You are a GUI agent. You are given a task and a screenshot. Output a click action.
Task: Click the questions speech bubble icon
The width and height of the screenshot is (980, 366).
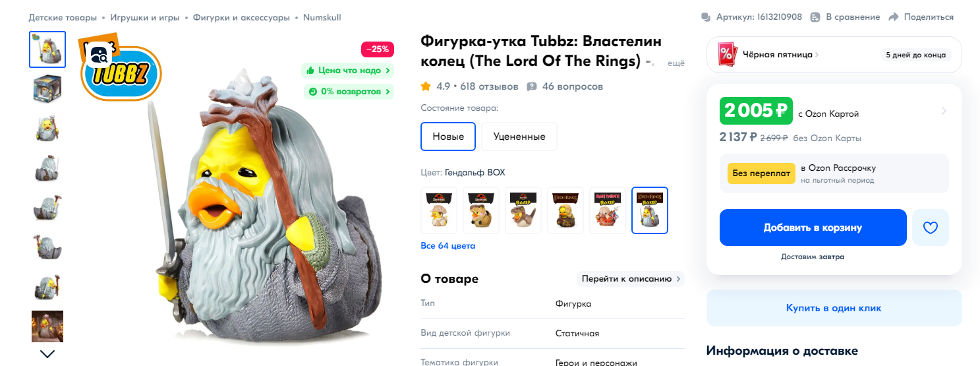[532, 86]
